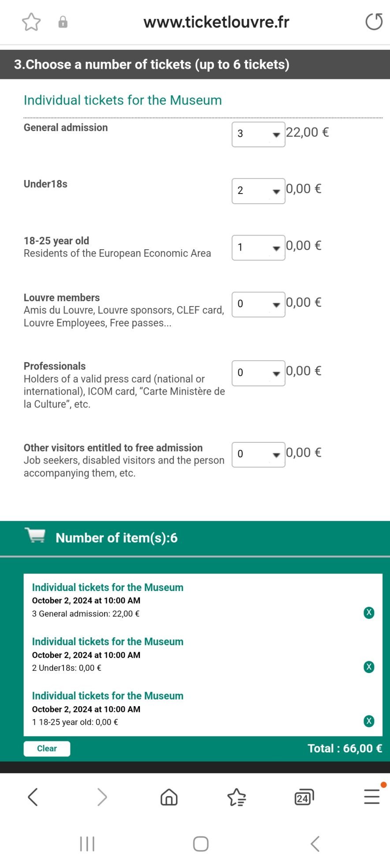Open the Other visitors free admission dropdown

point(258,454)
